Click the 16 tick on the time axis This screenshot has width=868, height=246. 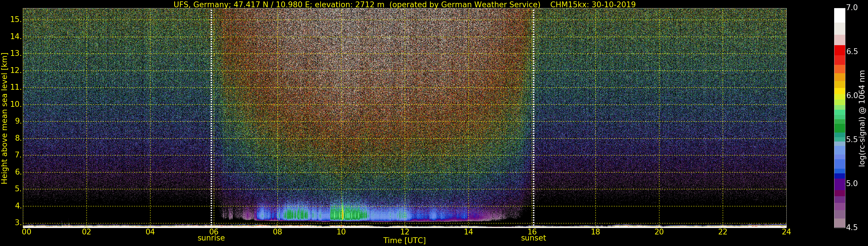click(x=532, y=232)
